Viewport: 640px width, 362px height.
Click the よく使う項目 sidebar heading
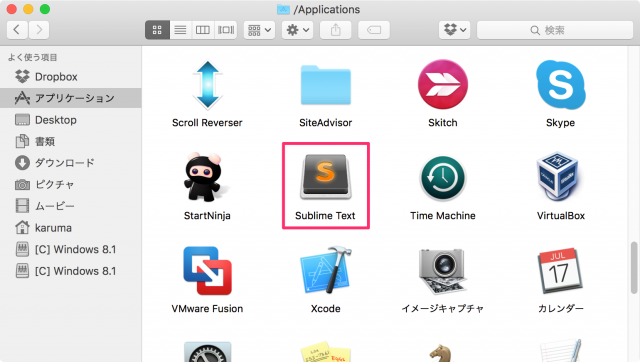33,58
